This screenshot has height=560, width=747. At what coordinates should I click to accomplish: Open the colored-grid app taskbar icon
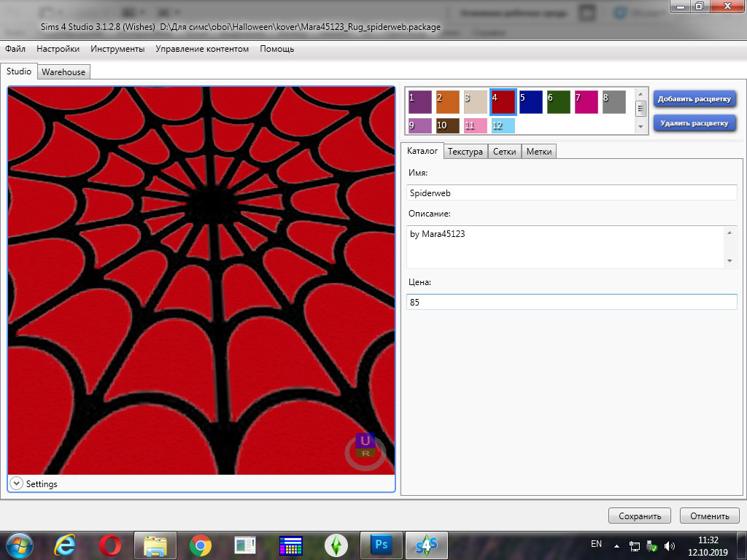[x=291, y=545]
